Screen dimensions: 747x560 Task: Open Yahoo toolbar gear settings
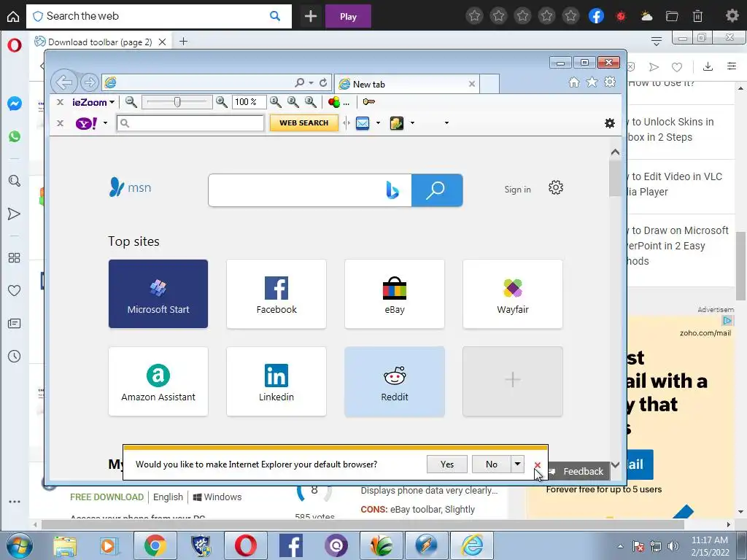point(609,123)
